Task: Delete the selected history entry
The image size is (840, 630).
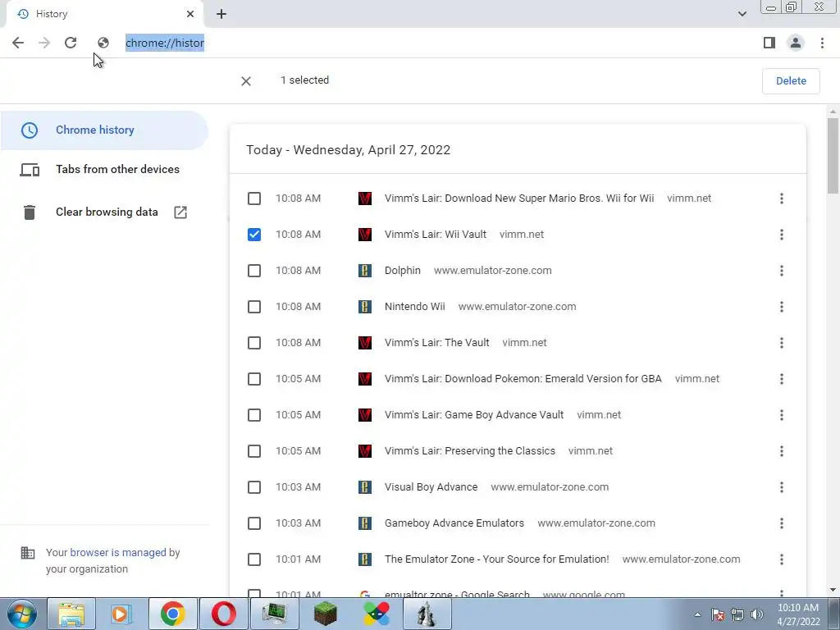Action: click(x=791, y=81)
